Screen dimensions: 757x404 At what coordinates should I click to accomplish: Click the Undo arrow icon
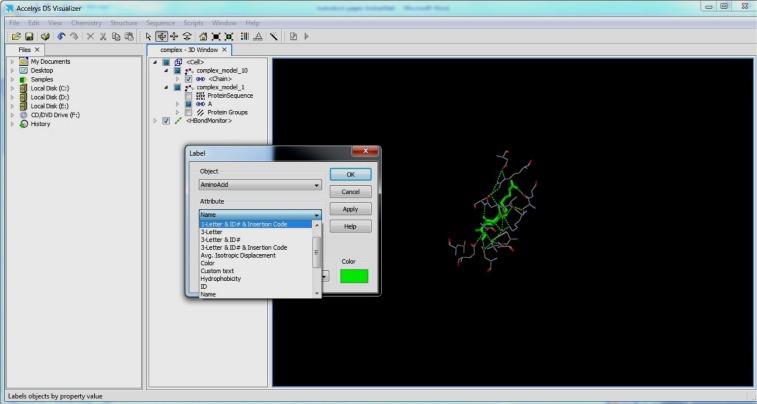click(62, 36)
